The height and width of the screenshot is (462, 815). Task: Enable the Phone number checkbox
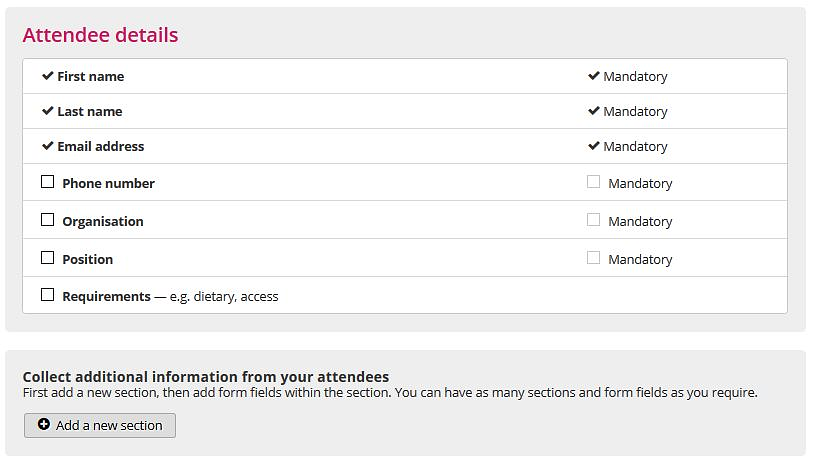(x=47, y=181)
